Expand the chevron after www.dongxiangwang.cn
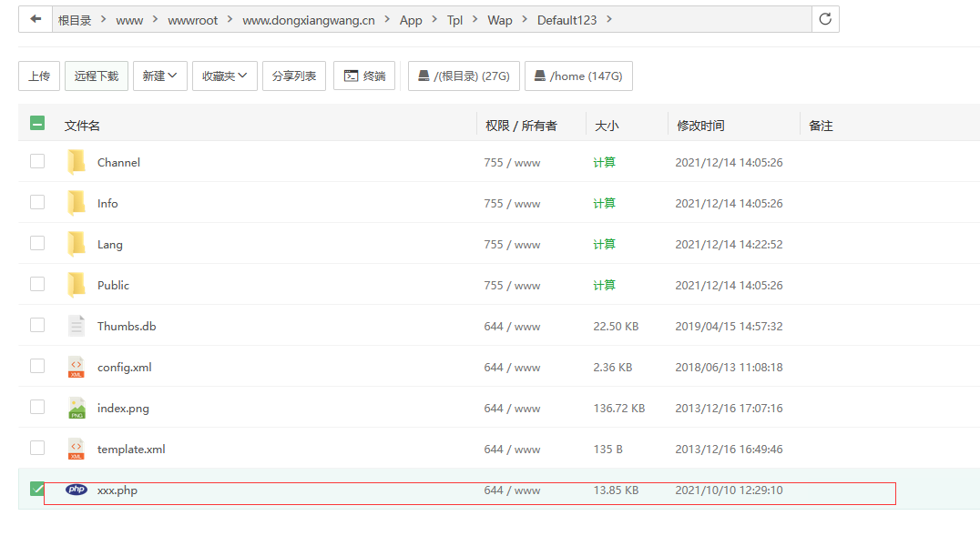The width and height of the screenshot is (980, 546). pyautogui.click(x=387, y=19)
